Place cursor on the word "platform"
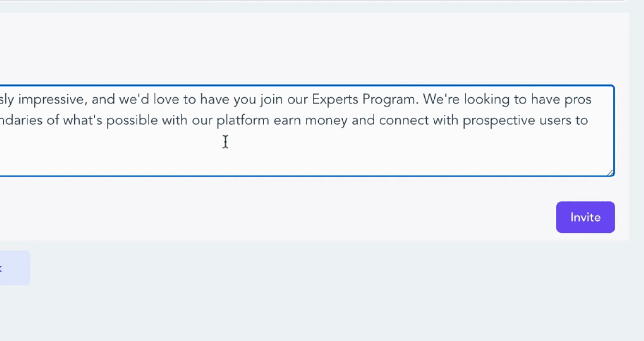Viewport: 644px width, 341px height. tap(243, 121)
